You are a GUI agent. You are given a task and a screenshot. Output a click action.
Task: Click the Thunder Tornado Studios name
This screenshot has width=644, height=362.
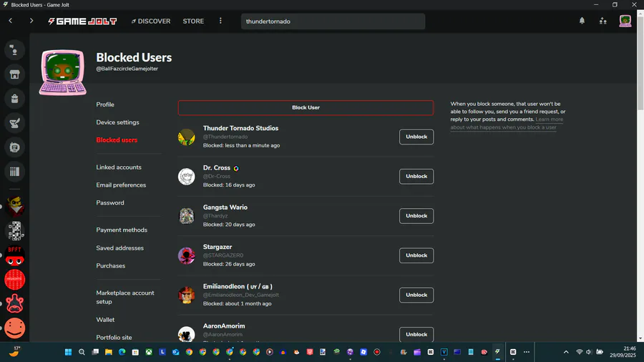[x=240, y=128]
